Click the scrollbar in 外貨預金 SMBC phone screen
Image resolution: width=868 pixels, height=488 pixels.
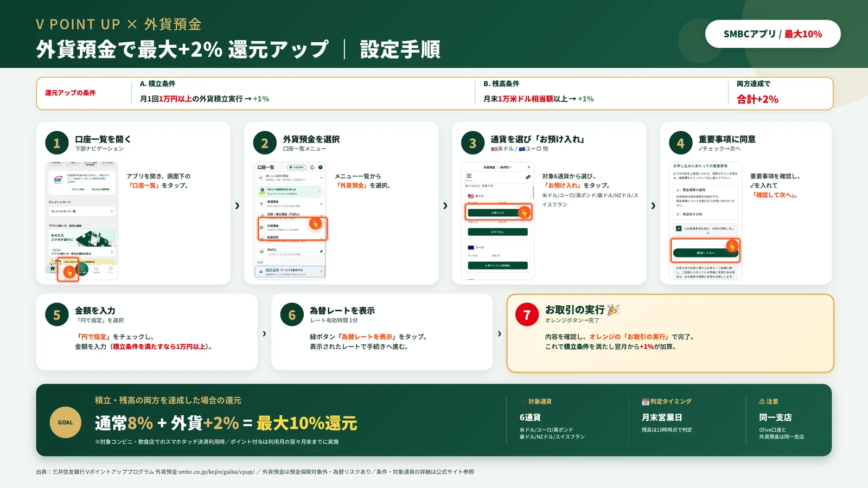pos(533,192)
